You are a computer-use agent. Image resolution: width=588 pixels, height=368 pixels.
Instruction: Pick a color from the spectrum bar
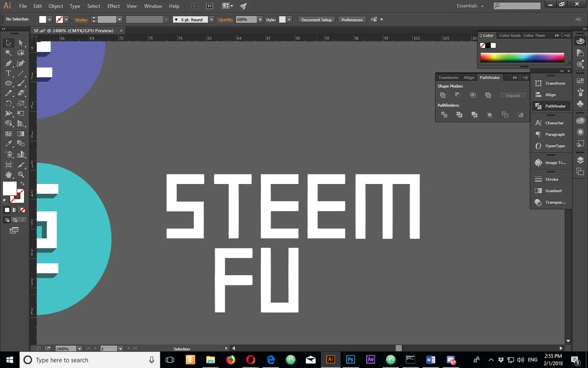point(522,57)
